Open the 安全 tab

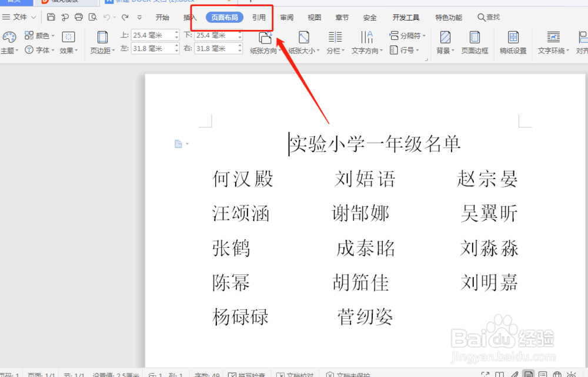370,18
